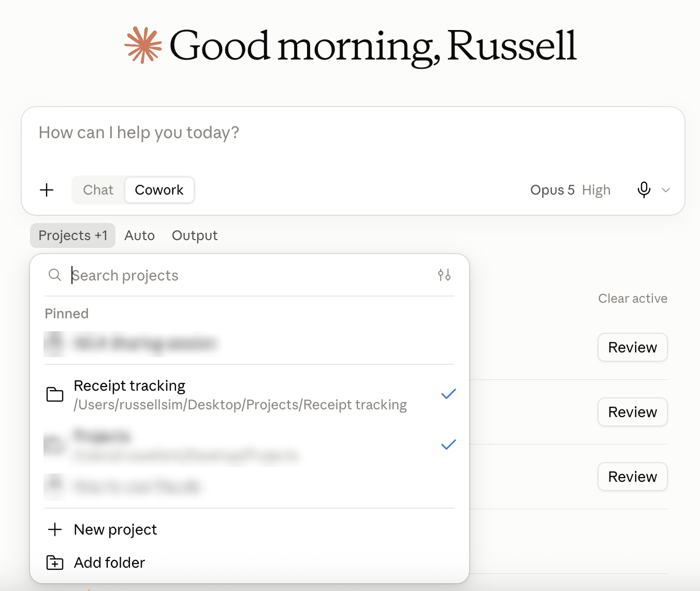Viewport: 700px width, 591px height.
Task: Switch to Chat mode
Action: [x=98, y=190]
